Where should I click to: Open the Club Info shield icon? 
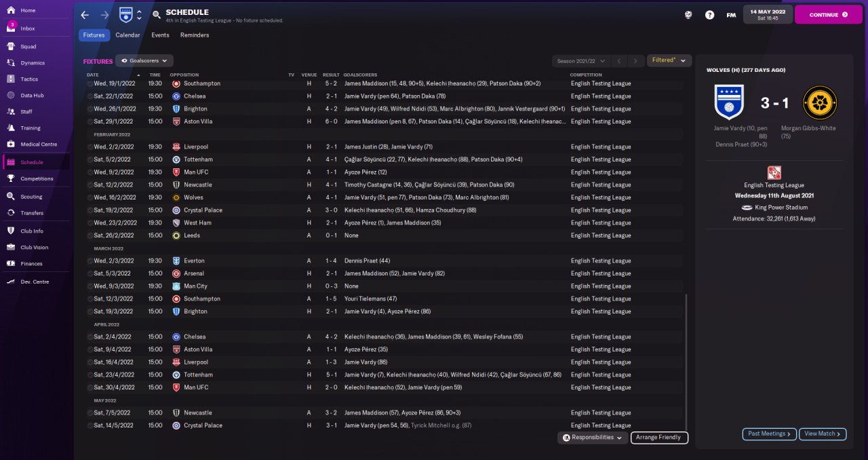tap(12, 231)
